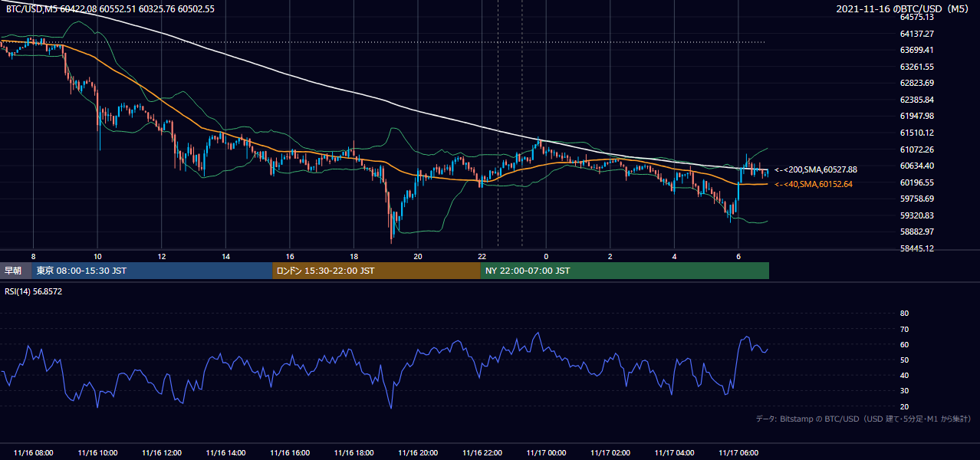Click hour label 2 under the price chart
The width and height of the screenshot is (980, 460).
[610, 256]
